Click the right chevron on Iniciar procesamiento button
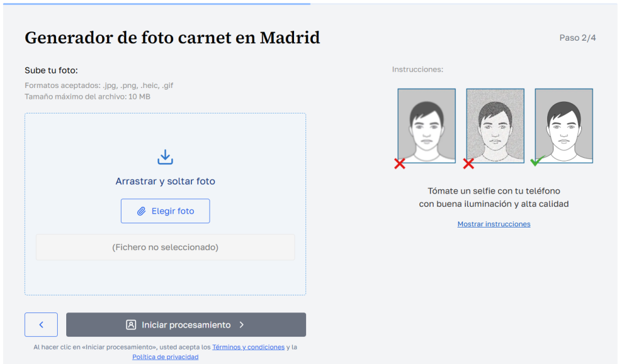 [x=242, y=325]
